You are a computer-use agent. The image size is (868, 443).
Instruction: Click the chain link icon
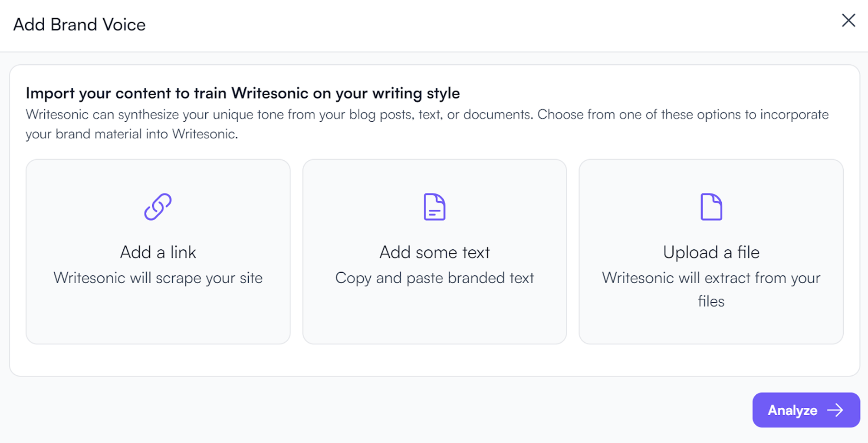158,207
